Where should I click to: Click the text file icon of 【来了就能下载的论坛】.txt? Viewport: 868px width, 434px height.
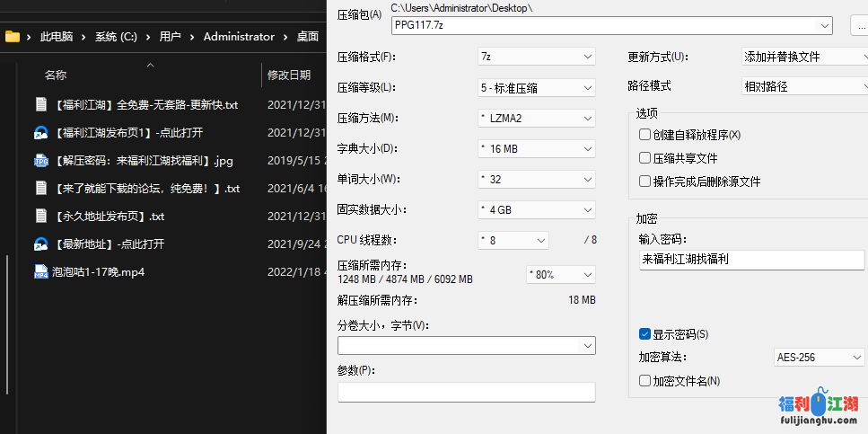coord(40,189)
